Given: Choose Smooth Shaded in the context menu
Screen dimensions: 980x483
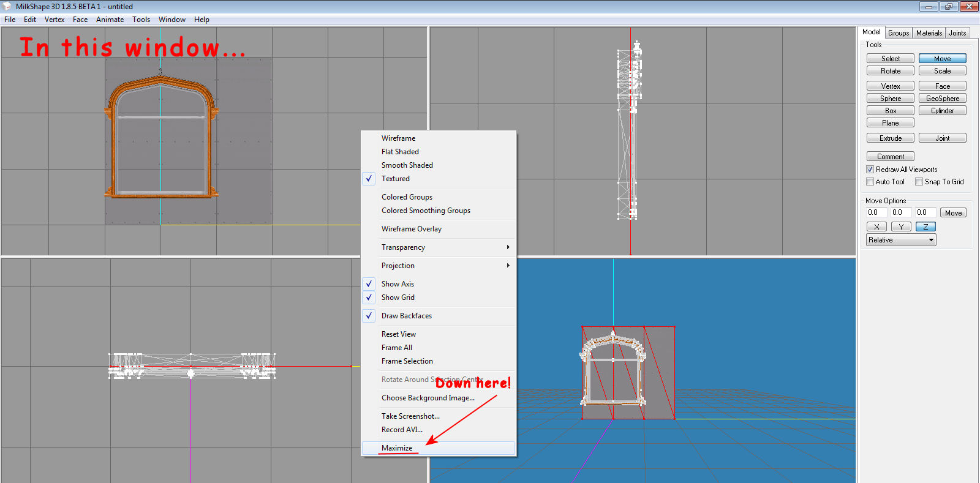Looking at the screenshot, I should [x=439, y=165].
